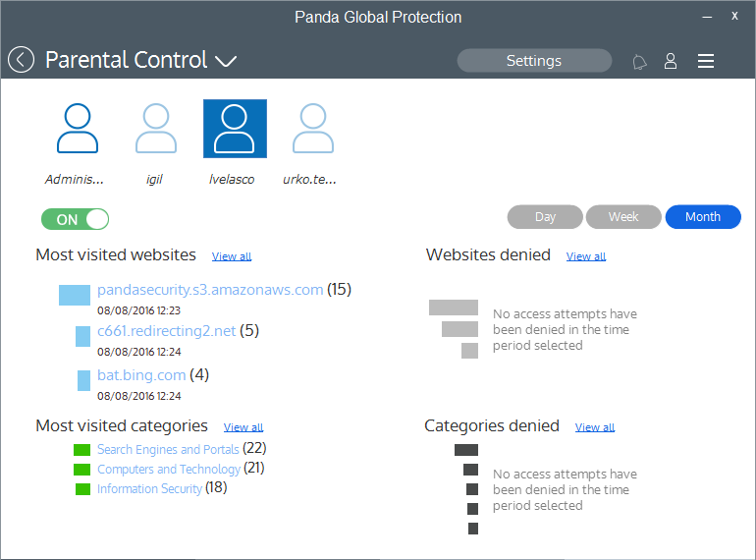The height and width of the screenshot is (560, 756).
Task: Open the Settings button
Action: 534,61
